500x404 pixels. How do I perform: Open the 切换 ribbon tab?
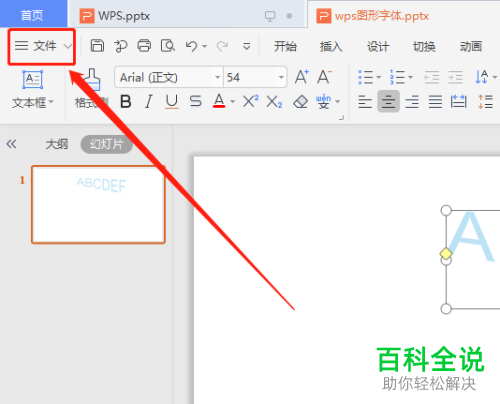coord(424,46)
